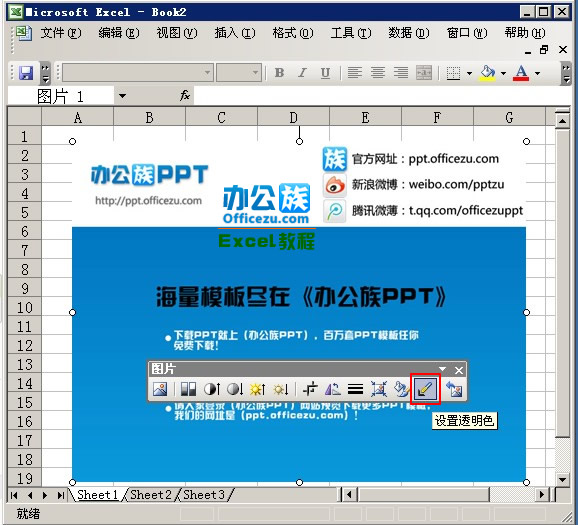Close the 图片 floating toolbar
Viewport: 578px width, 525px height.
point(459,370)
